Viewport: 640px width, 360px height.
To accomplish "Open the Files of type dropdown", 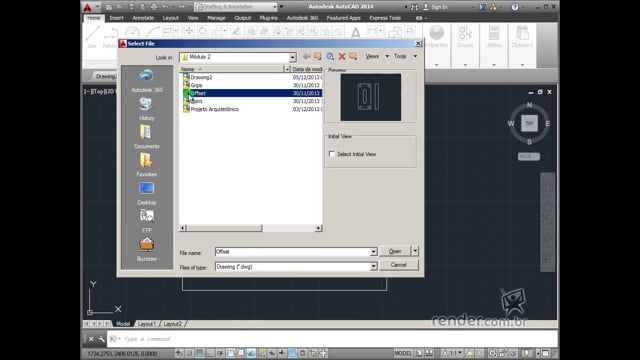I will tap(373, 267).
